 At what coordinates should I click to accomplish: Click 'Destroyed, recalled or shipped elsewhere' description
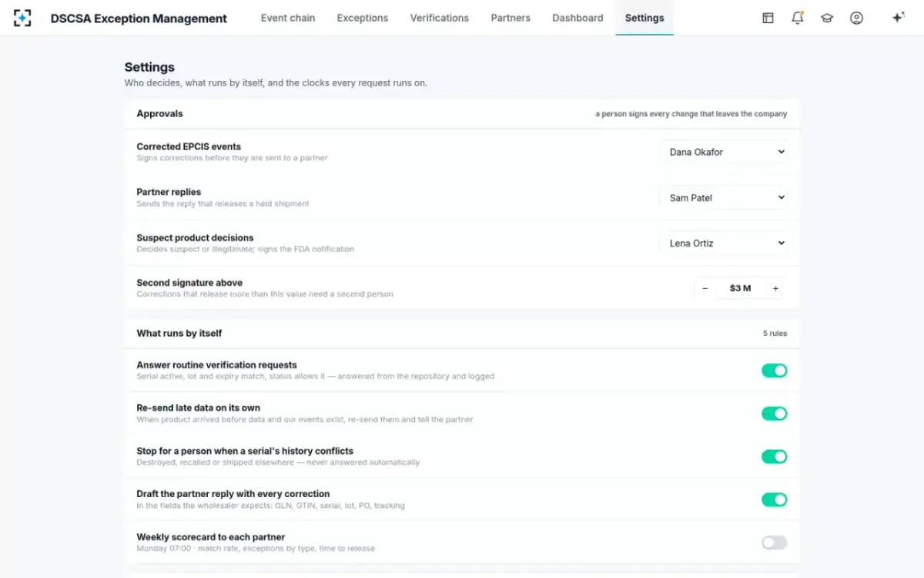coord(278,462)
